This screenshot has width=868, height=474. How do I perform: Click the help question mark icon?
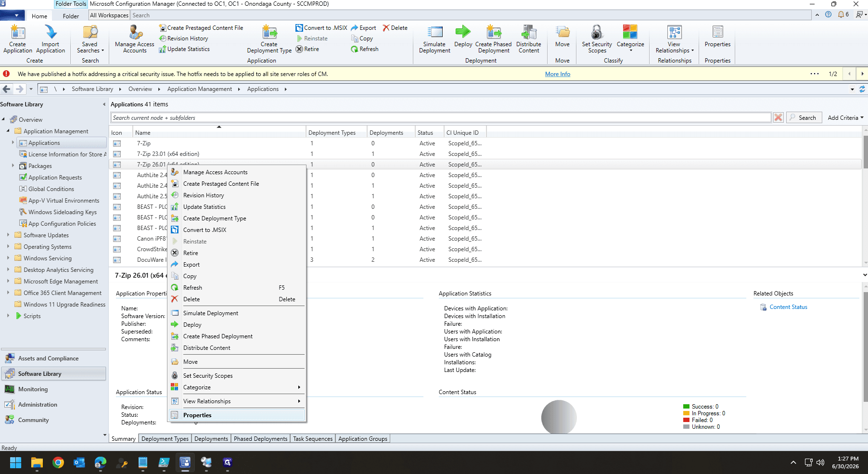(828, 15)
